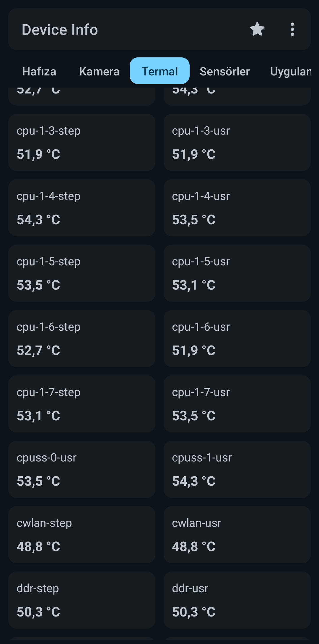This screenshot has width=319, height=644.
Task: Tap the cpu-1-5-usr sensor card
Action: pos(237,273)
